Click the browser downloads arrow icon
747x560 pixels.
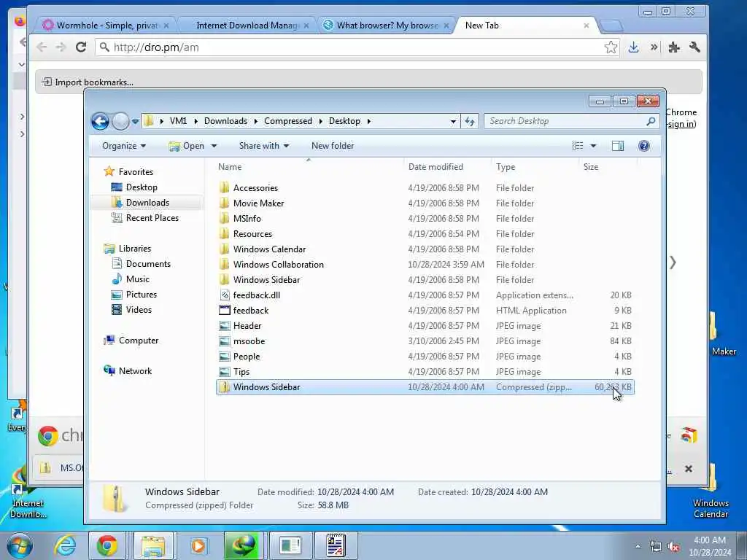click(633, 47)
